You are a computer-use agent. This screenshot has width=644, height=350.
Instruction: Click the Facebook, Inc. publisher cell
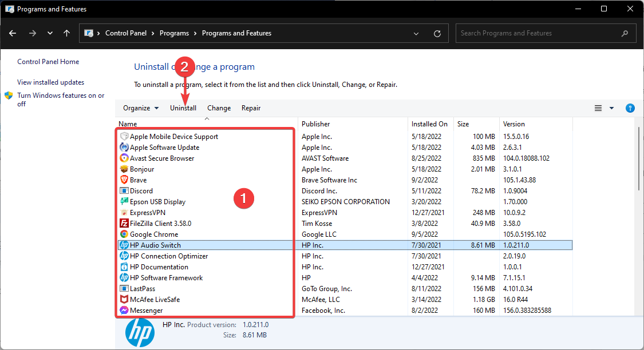(323, 311)
